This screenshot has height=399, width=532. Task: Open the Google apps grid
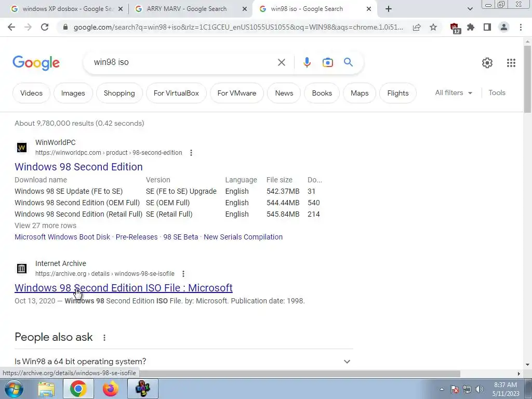[511, 63]
